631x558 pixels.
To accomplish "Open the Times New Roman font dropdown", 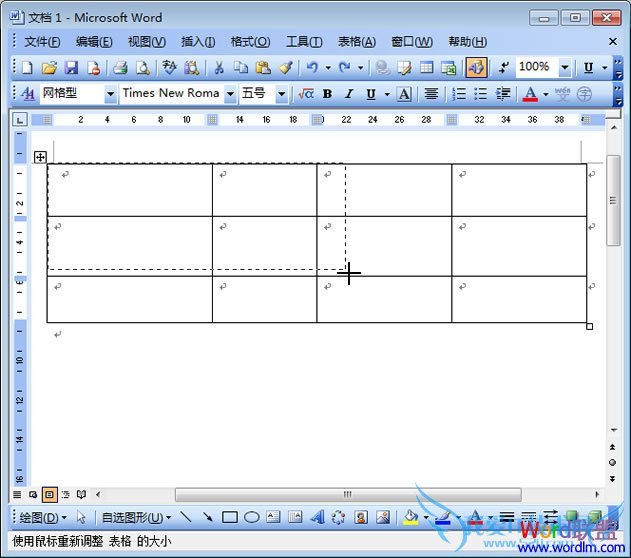I will (230, 94).
